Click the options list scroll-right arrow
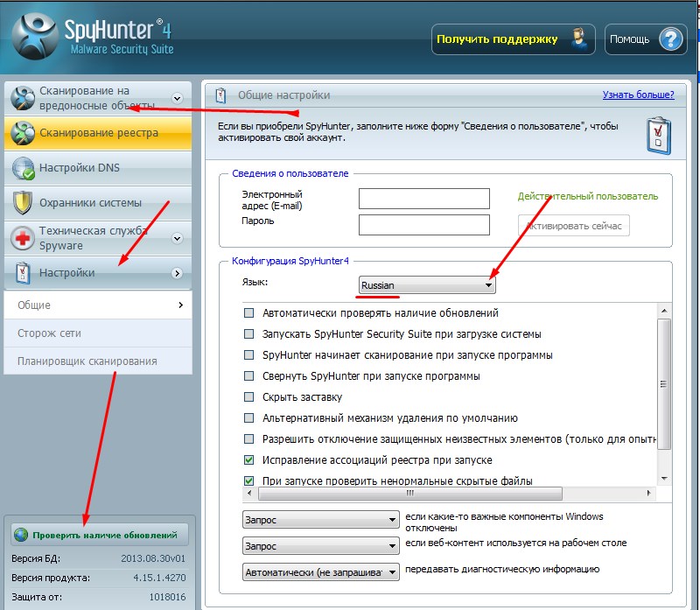This screenshot has height=610, width=700. [x=648, y=494]
